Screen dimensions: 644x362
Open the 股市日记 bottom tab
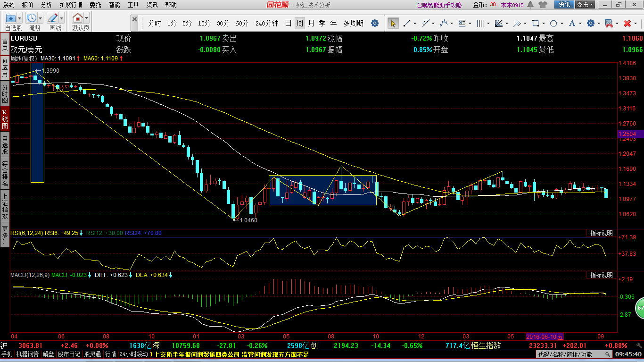click(x=70, y=354)
